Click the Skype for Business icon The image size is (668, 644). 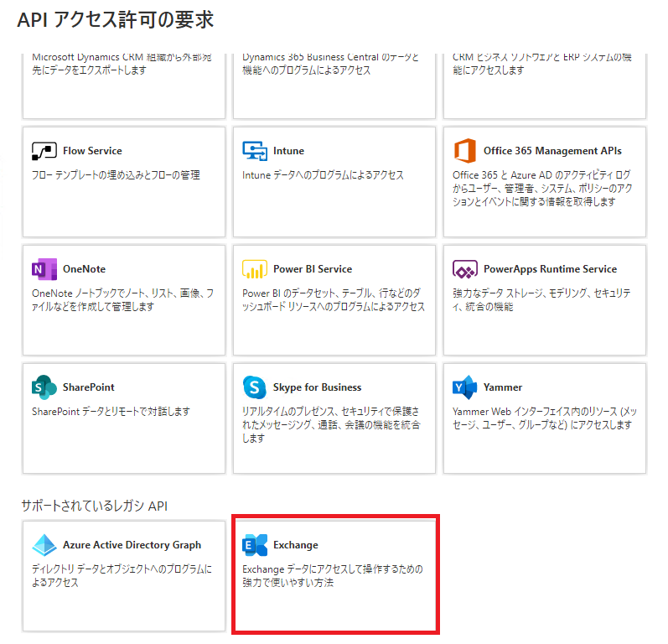[255, 387]
